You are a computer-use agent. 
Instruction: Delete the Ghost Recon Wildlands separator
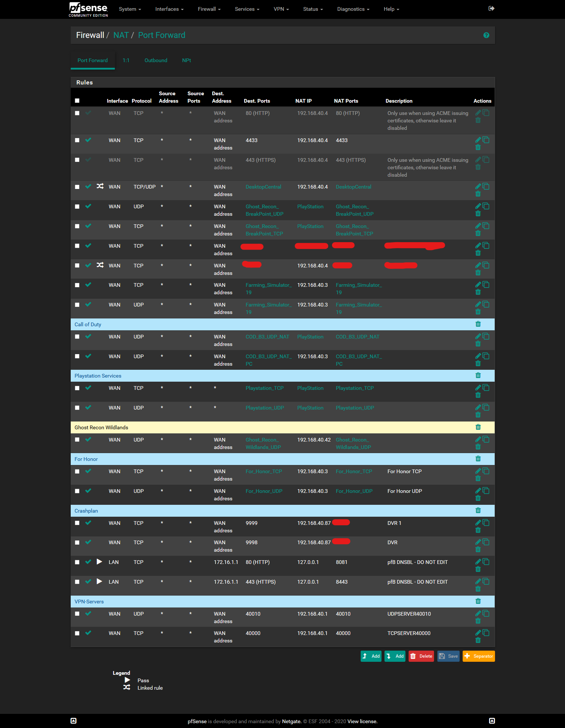pyautogui.click(x=478, y=427)
